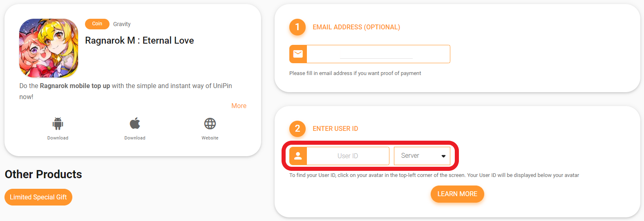Click the Server dropdown arrow
This screenshot has width=644, height=221.
click(443, 156)
